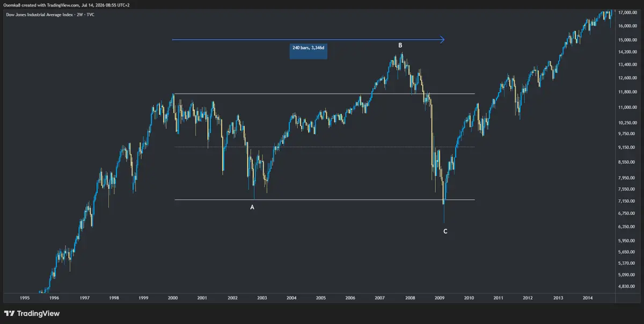Image resolution: width=644 pixels, height=324 pixels.
Task: Click the 8,550.00 price axis label
Action: pyautogui.click(x=627, y=163)
